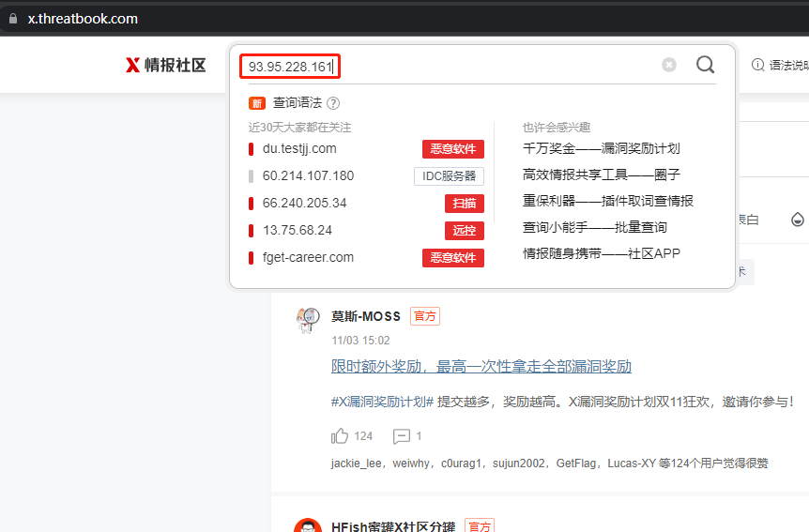Screen dimensions: 809x532
Task: Open the HFish蜜罐X社区分罐 author name
Action: pos(393,526)
